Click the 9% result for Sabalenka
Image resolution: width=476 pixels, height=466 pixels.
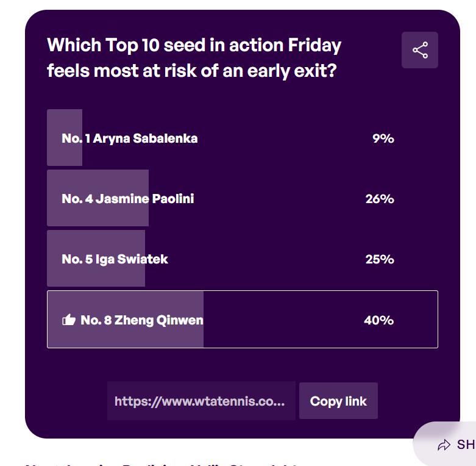(383, 138)
